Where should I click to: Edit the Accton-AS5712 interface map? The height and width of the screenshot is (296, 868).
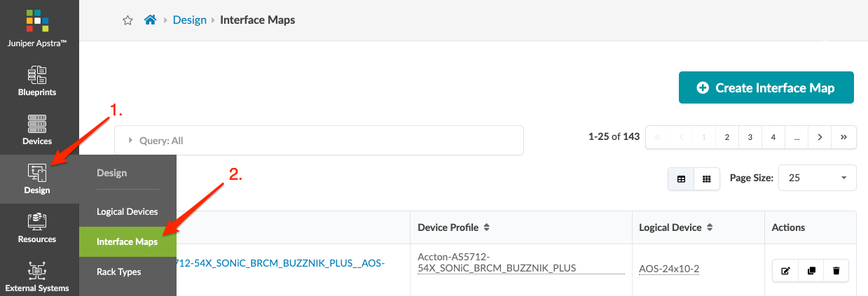(785, 271)
